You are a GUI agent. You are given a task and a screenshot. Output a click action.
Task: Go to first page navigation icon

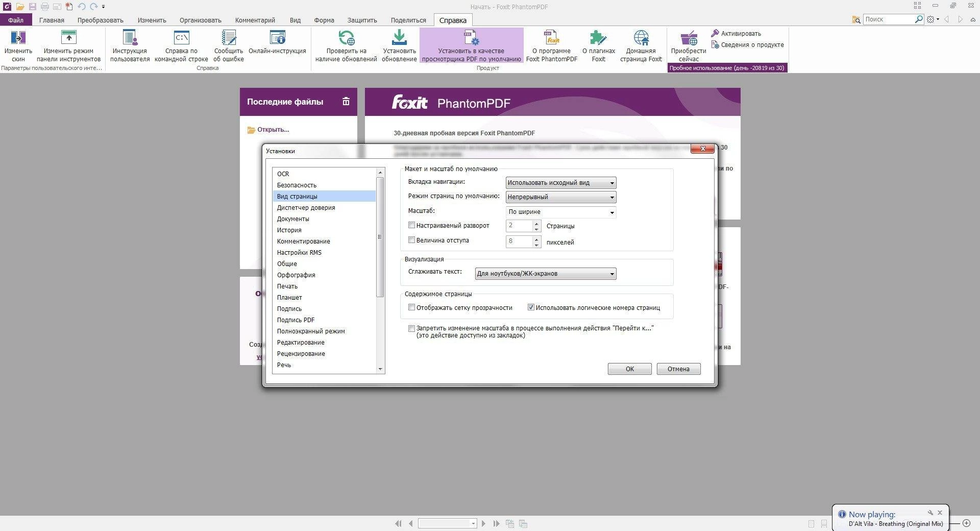pos(398,523)
